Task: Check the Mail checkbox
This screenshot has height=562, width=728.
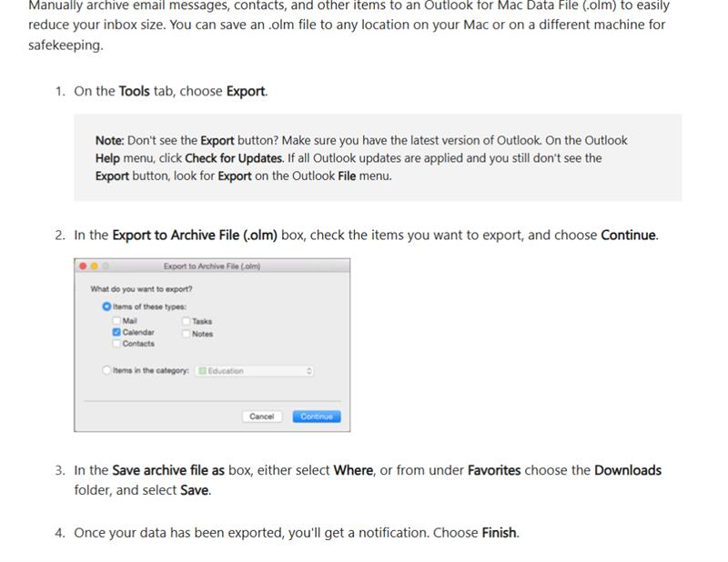Action: click(x=116, y=321)
